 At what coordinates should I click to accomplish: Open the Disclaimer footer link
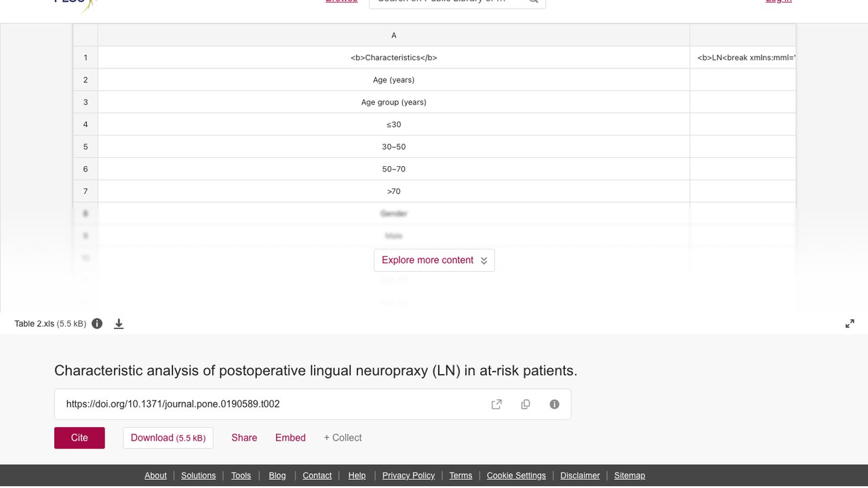(580, 476)
